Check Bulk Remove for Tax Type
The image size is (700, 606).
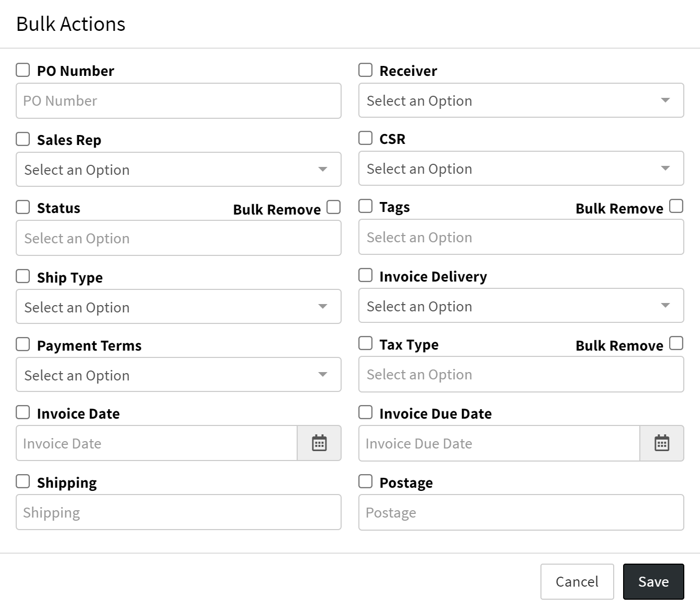click(x=676, y=343)
